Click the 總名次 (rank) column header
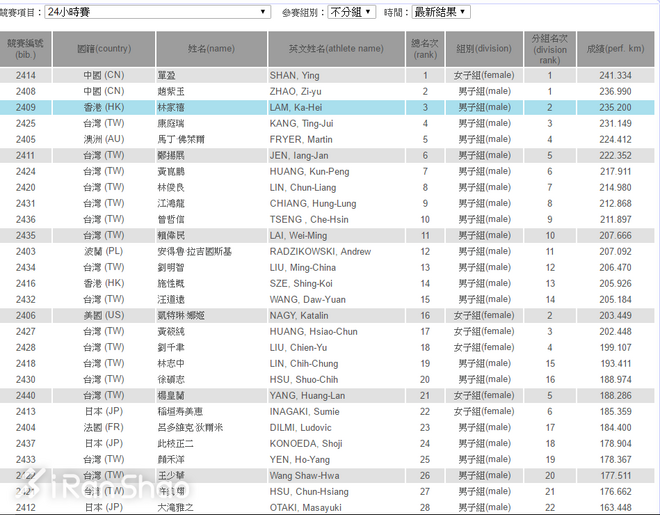Viewport: 660px width, 515px height. coord(424,48)
